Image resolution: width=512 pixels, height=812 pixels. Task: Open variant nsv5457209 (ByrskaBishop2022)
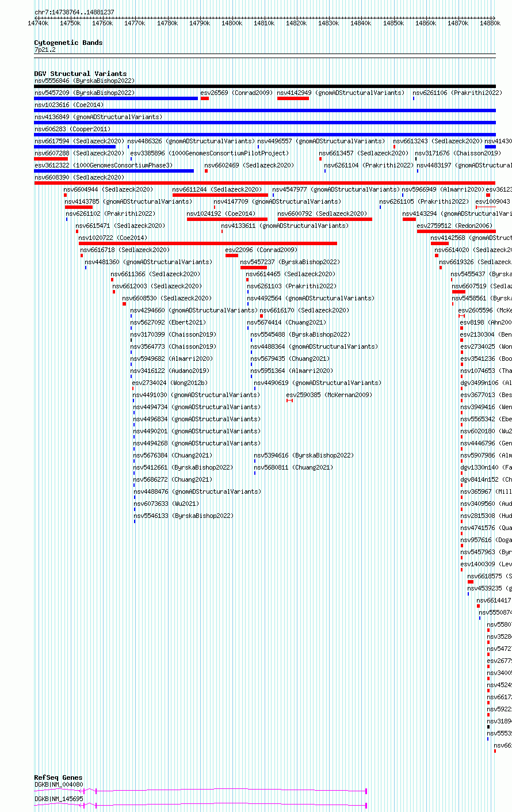[x=85, y=93]
